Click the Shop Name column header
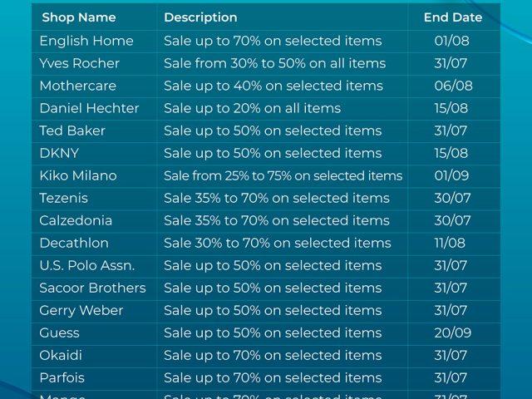Viewport: 532px width, 399px height. coord(79,17)
